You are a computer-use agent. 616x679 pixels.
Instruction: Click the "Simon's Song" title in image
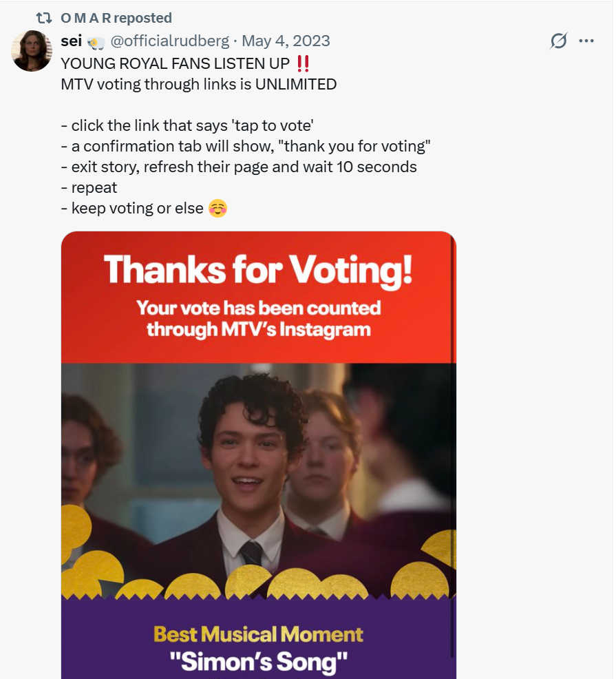point(258,662)
